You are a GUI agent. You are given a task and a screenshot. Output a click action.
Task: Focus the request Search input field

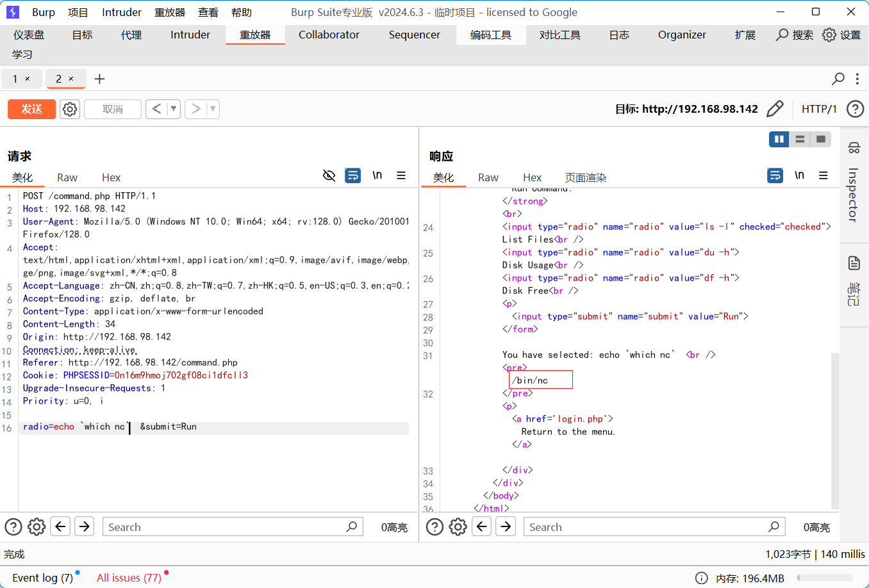233,527
